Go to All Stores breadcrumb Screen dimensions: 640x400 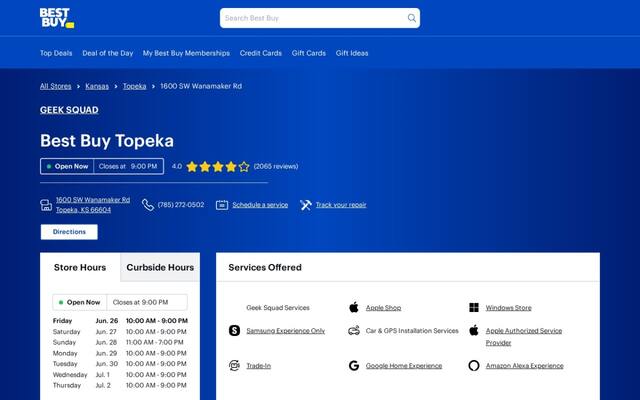point(56,86)
